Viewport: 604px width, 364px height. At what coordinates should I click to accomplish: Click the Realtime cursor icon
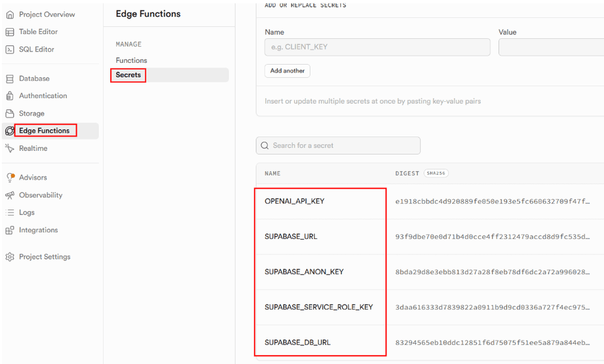tap(9, 148)
